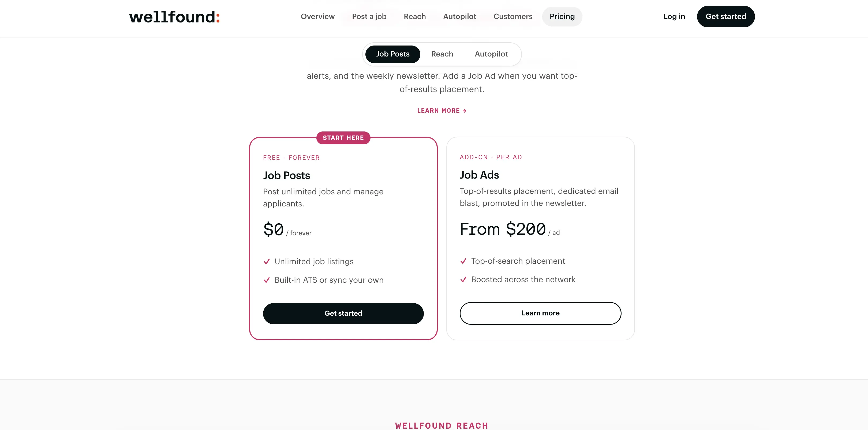Switch to the Job Posts pricing tab
The width and height of the screenshot is (868, 430).
pyautogui.click(x=392, y=54)
